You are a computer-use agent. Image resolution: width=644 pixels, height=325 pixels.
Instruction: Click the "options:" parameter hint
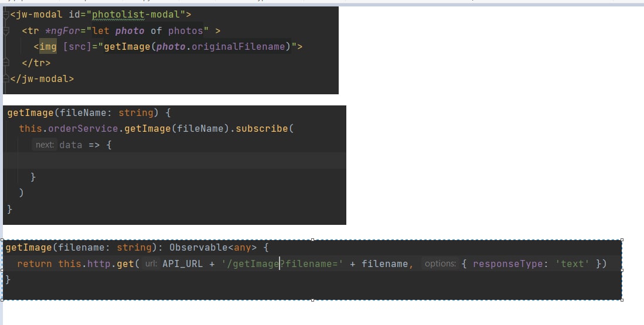[440, 264]
